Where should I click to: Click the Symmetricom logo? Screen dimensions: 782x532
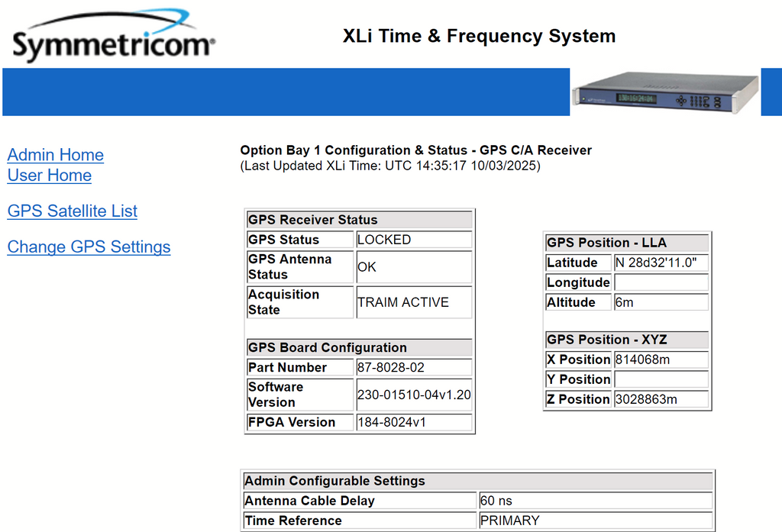113,38
